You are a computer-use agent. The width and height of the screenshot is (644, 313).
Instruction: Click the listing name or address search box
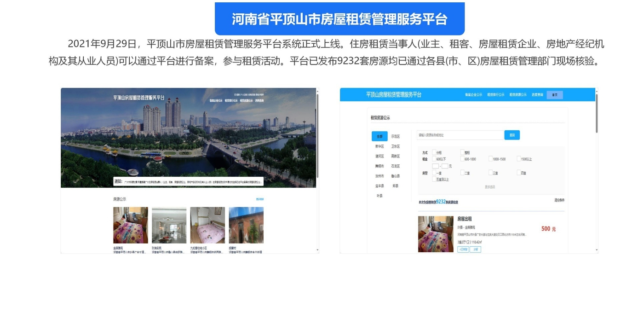[460, 135]
